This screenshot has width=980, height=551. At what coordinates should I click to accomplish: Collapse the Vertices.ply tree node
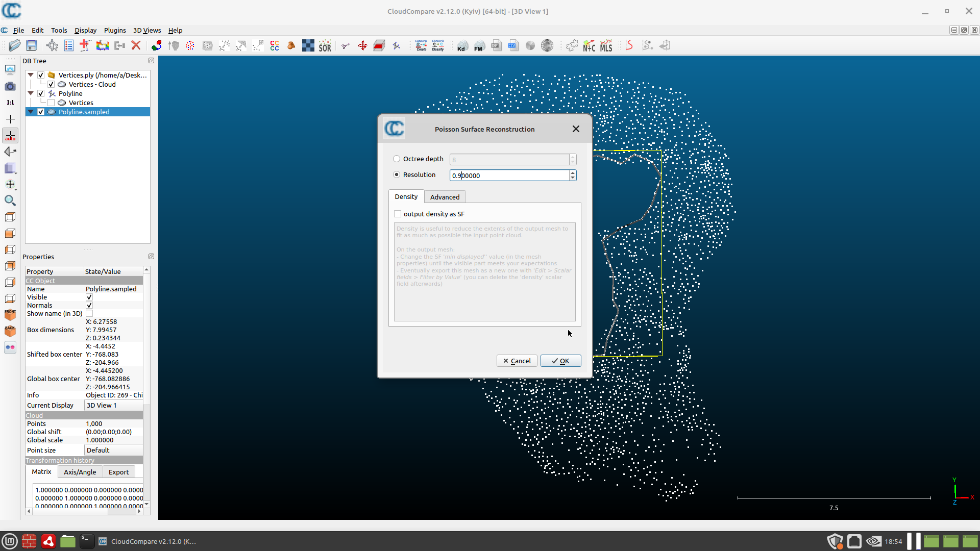click(x=31, y=75)
